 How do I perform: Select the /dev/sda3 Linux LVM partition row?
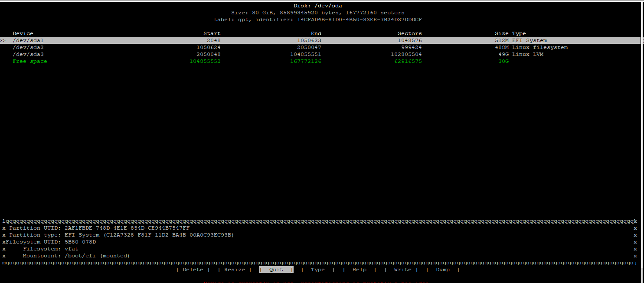click(29, 54)
